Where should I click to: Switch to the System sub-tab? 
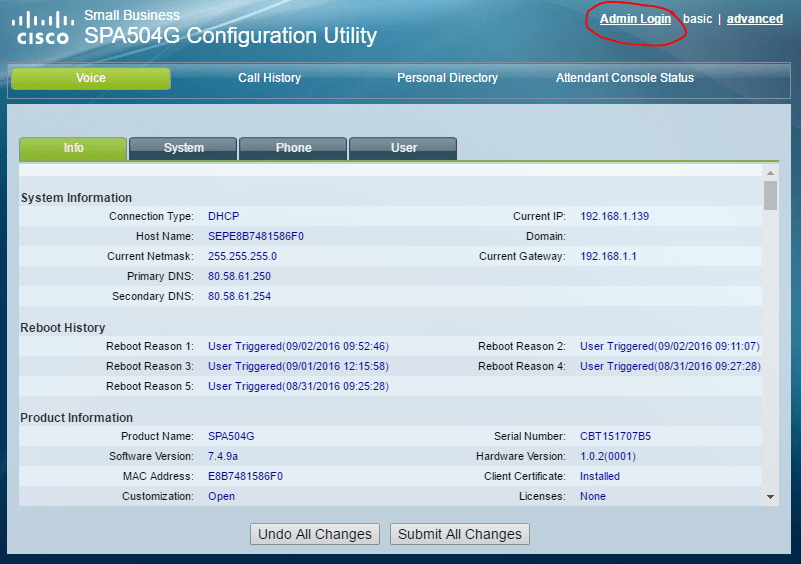pyautogui.click(x=183, y=148)
